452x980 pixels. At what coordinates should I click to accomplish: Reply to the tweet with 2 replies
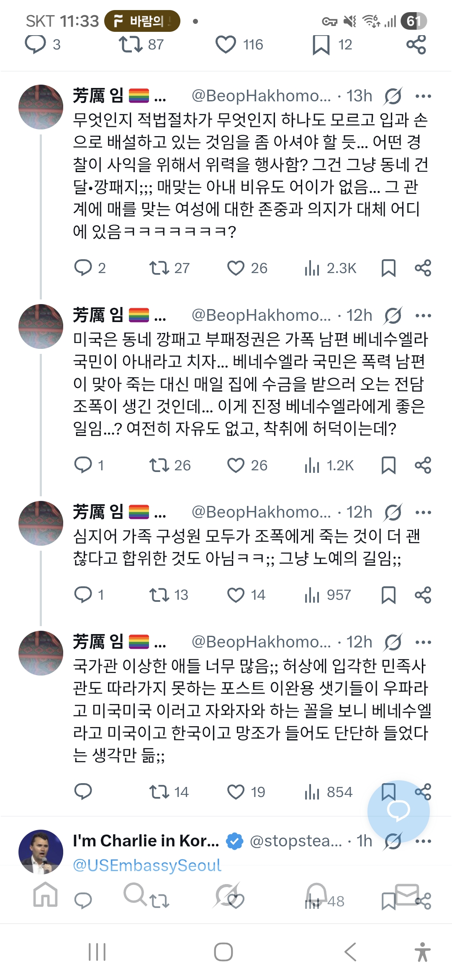83,268
